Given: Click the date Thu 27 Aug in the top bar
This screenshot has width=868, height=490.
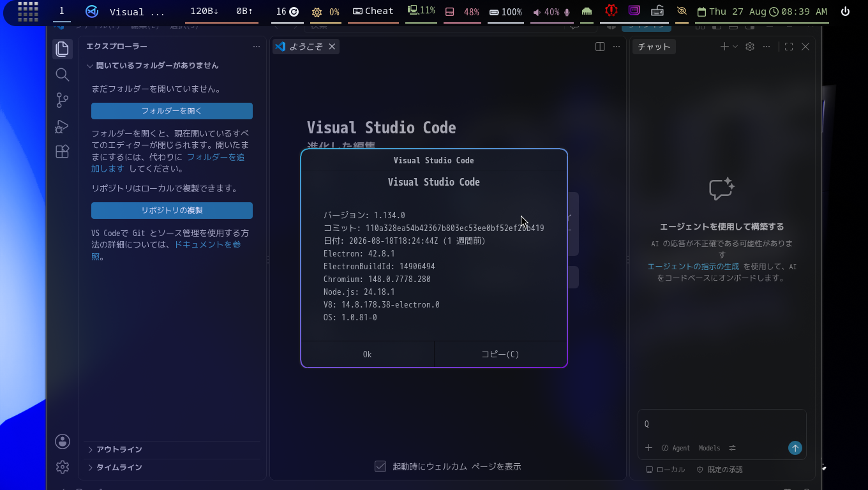Looking at the screenshot, I should 732,11.
